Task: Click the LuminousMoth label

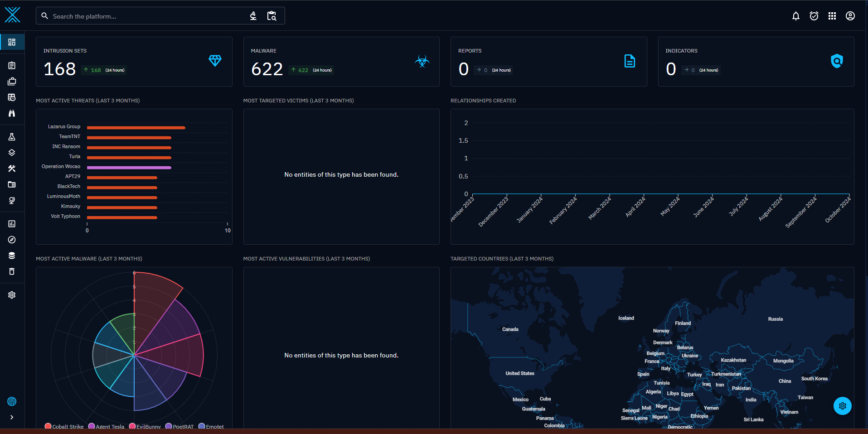Action: [63, 196]
